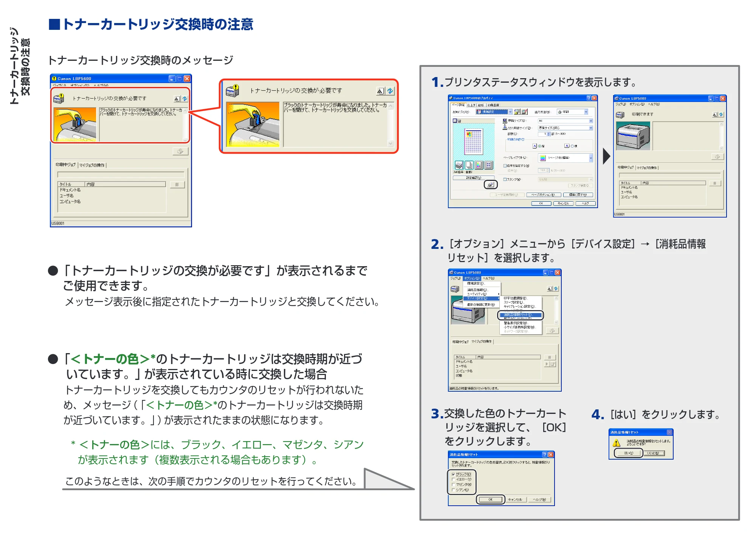Check the マゼンタ(M) checkbox
Screen dimensions: 756x534
point(453,485)
